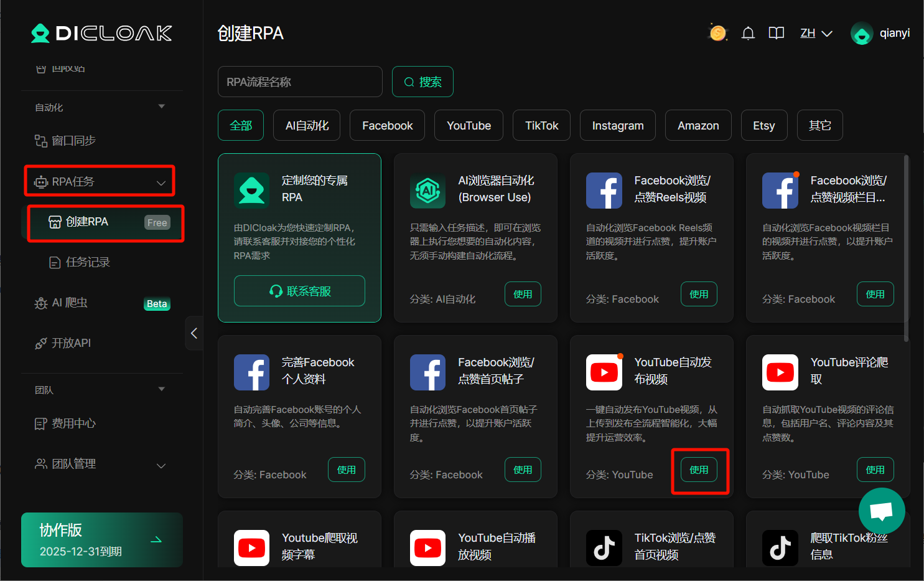Select the AI自动化 category tab

307,125
